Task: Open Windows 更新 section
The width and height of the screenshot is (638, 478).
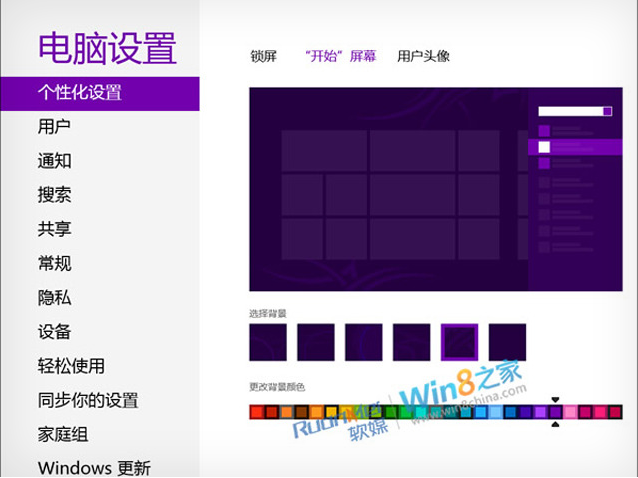Action: click(x=94, y=468)
